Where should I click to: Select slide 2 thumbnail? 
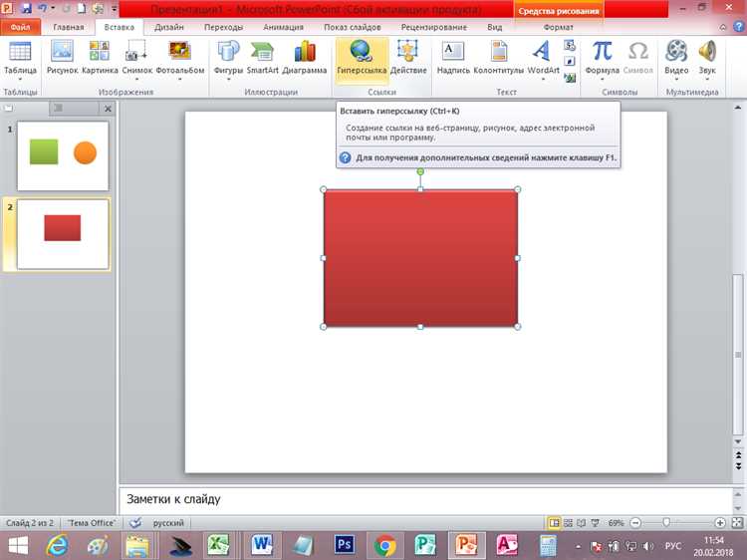point(63,234)
